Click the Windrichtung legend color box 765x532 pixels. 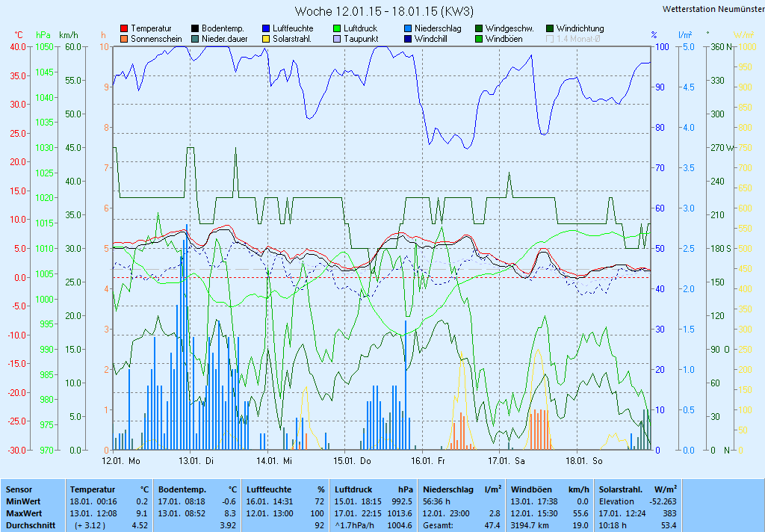point(550,29)
